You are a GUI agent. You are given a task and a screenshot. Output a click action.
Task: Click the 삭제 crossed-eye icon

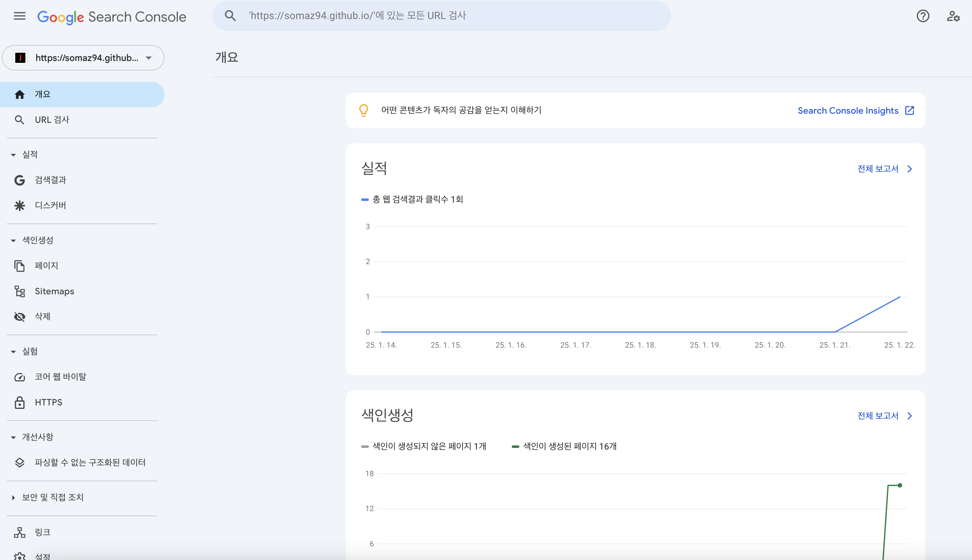click(20, 317)
